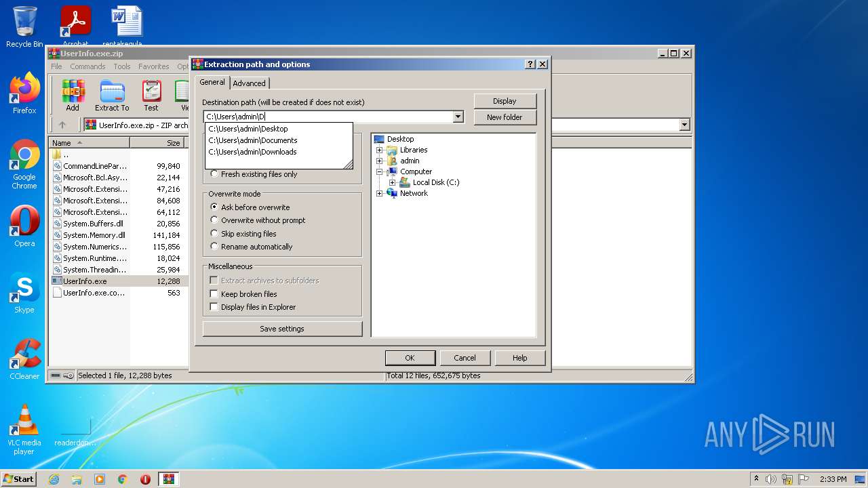Sort file list by Name column

[x=89, y=143]
